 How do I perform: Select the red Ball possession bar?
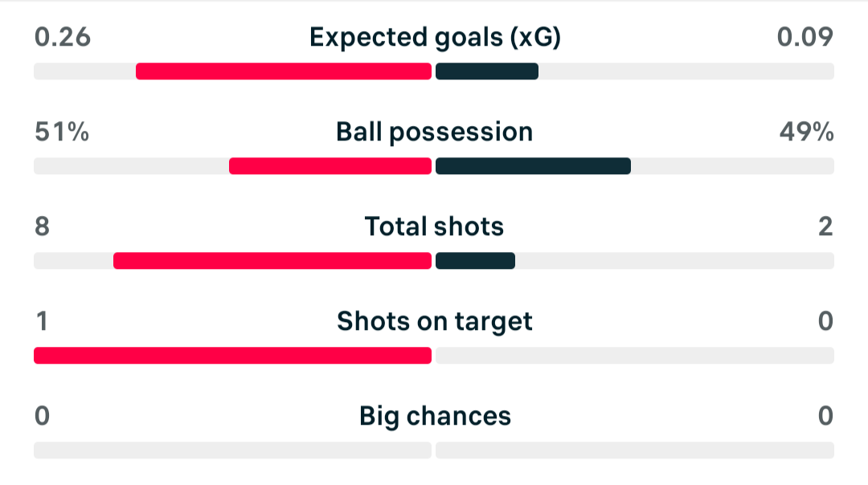pyautogui.click(x=330, y=166)
